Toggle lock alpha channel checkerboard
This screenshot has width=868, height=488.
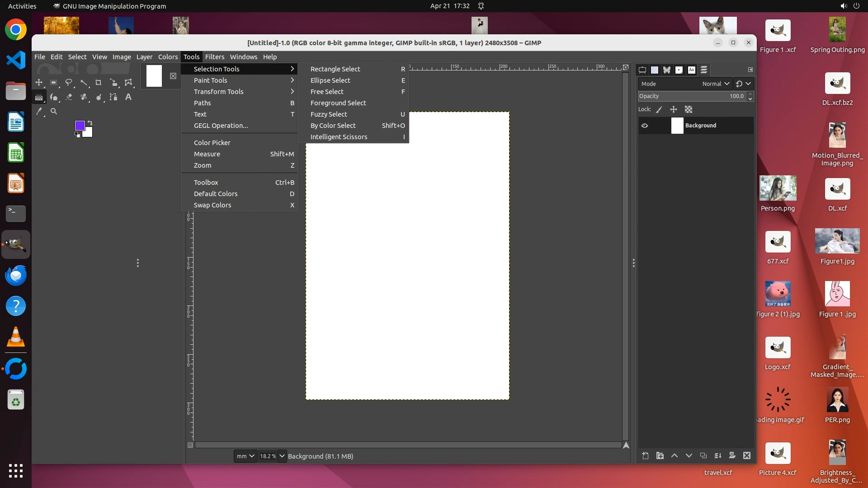pos(689,109)
